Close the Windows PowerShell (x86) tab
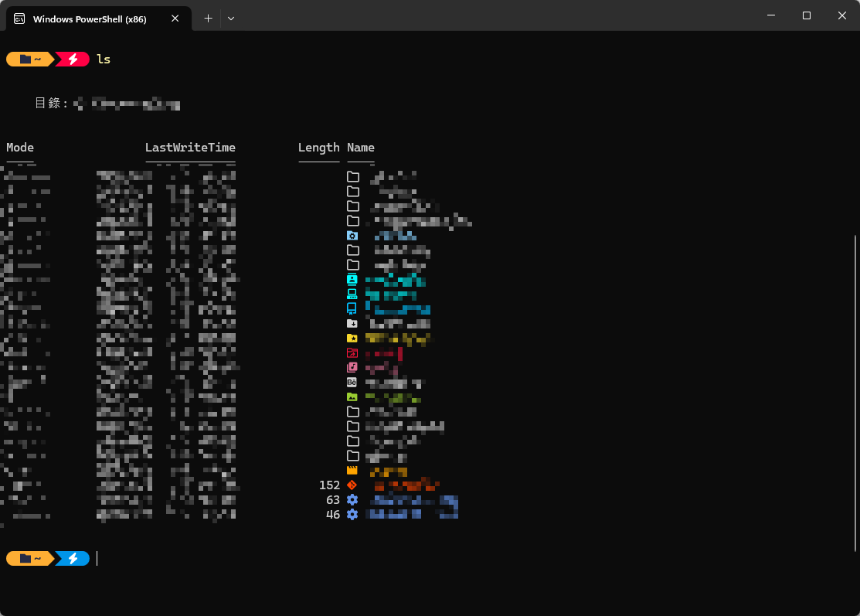 coord(175,18)
